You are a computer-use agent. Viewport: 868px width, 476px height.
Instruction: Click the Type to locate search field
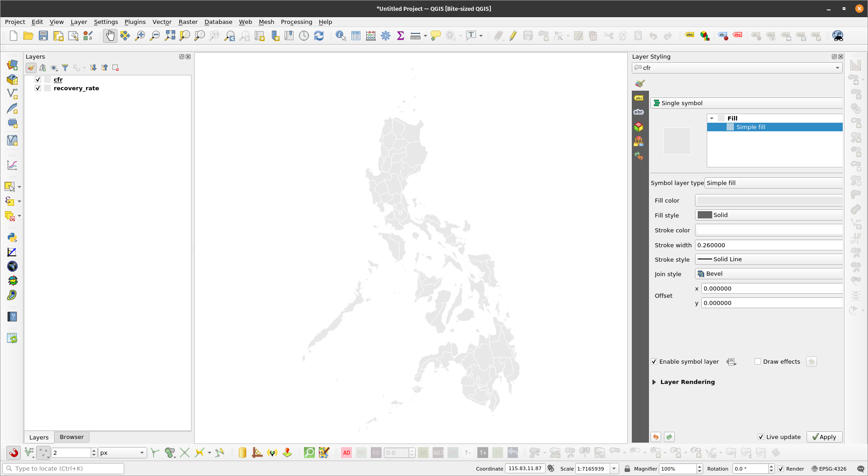pos(63,468)
